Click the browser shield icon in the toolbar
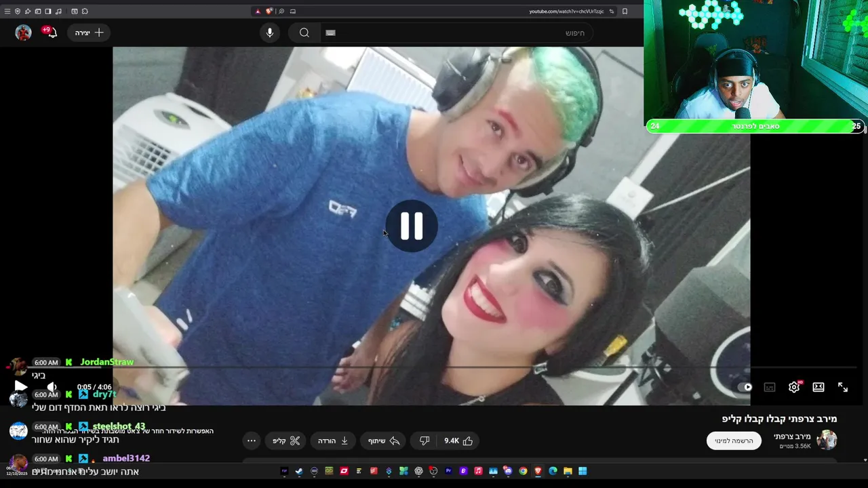The image size is (868, 488). tap(18, 12)
